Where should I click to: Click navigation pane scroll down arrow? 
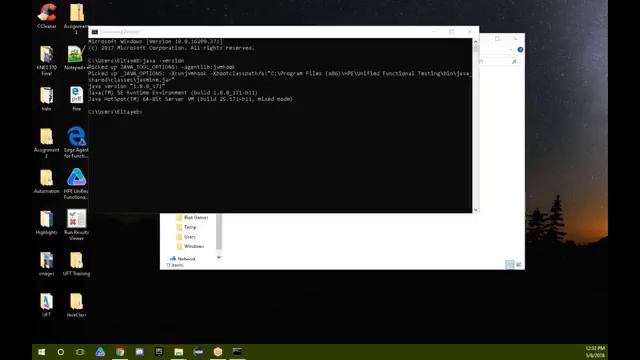click(219, 257)
